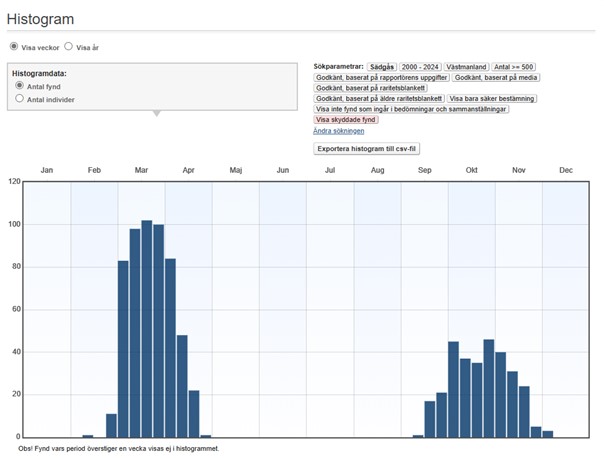Image resolution: width=604 pixels, height=458 pixels.
Task: Click the tallest bar in March
Action: coord(147,330)
